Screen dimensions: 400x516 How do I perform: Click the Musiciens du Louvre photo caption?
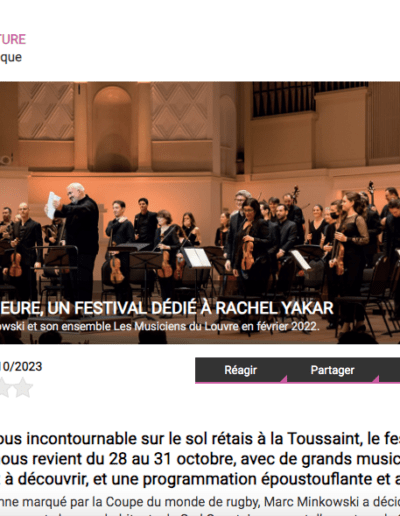click(x=160, y=326)
